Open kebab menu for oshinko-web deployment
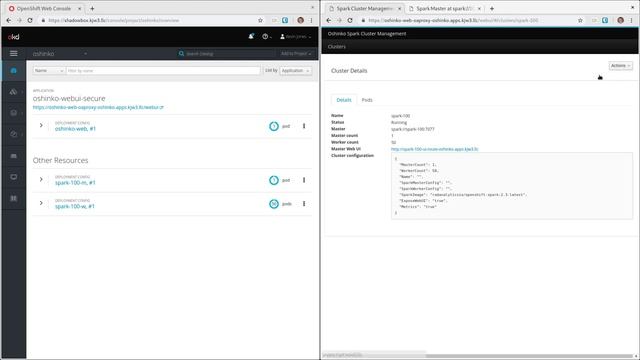The height and width of the screenshot is (360, 640). click(304, 126)
